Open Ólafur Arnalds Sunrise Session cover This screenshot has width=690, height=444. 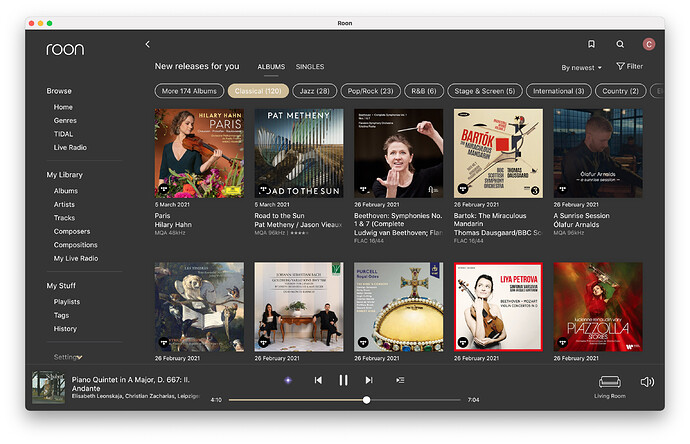point(598,153)
